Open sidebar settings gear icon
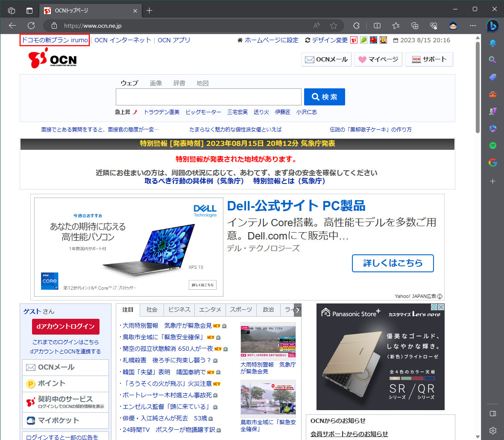The width and height of the screenshot is (504, 440). (492, 430)
